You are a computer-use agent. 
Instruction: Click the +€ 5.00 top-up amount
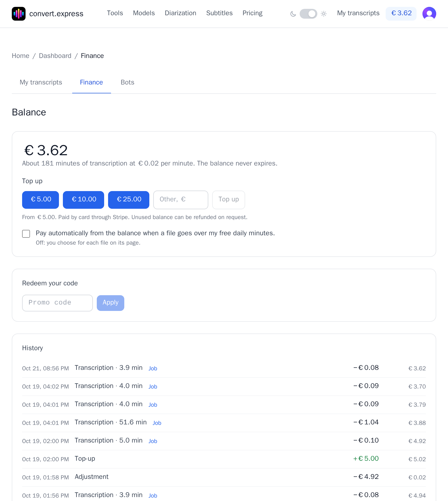click(366, 459)
